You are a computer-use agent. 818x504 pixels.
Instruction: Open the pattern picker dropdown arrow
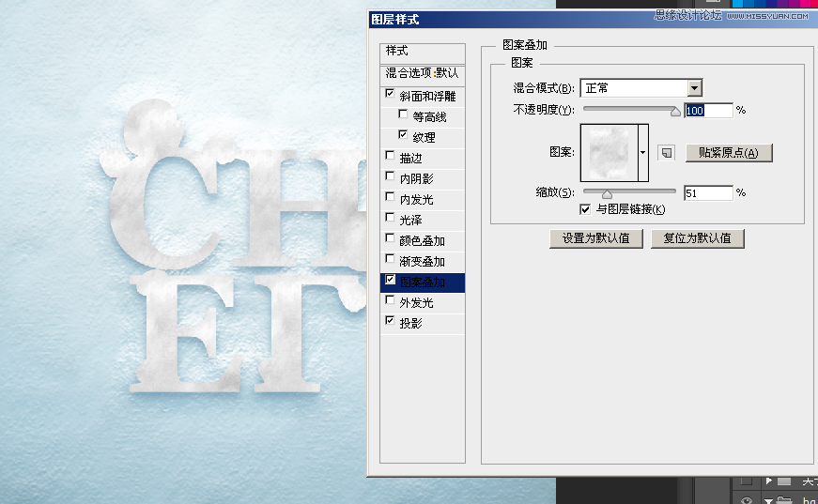pos(643,151)
